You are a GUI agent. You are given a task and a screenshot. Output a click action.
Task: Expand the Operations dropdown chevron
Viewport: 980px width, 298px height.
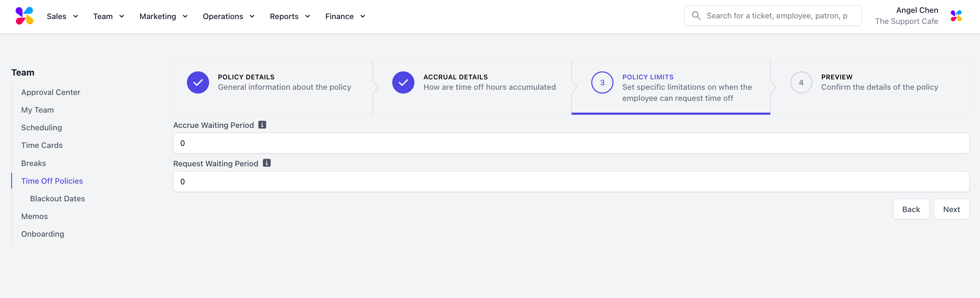(252, 16)
